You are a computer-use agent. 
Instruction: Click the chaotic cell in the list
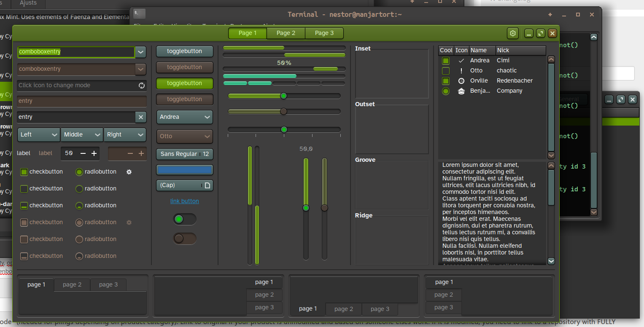507,71
